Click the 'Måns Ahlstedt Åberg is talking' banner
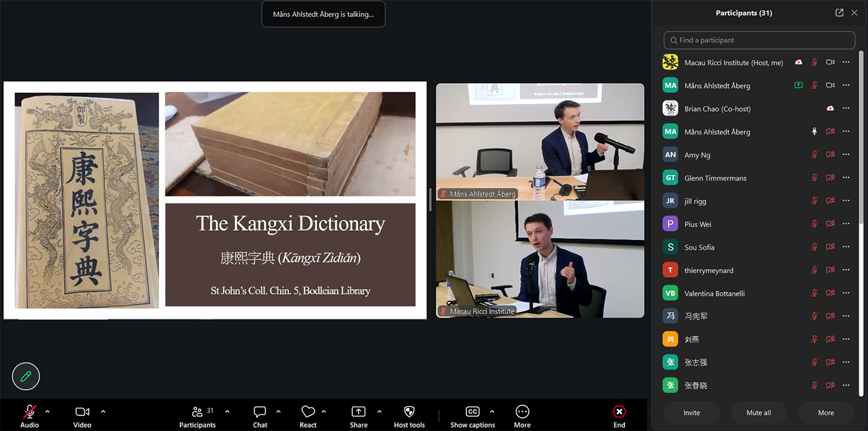 pyautogui.click(x=323, y=14)
